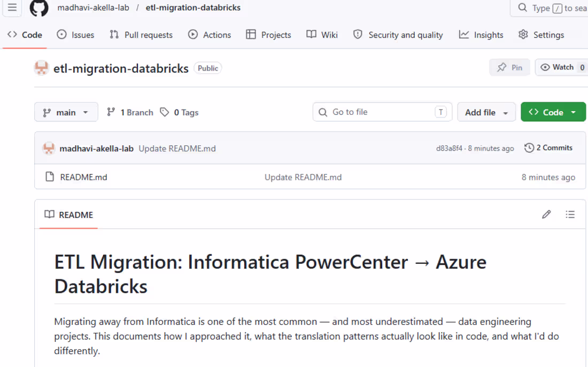This screenshot has height=367, width=588.
Task: Switch to the Code tab
Action: point(25,35)
